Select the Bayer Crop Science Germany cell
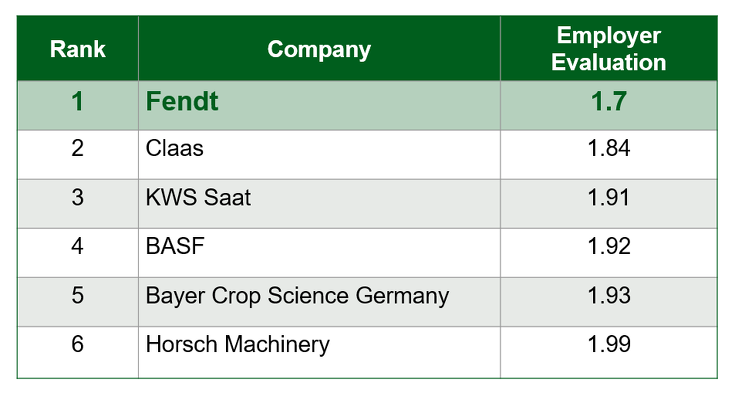 319,302
